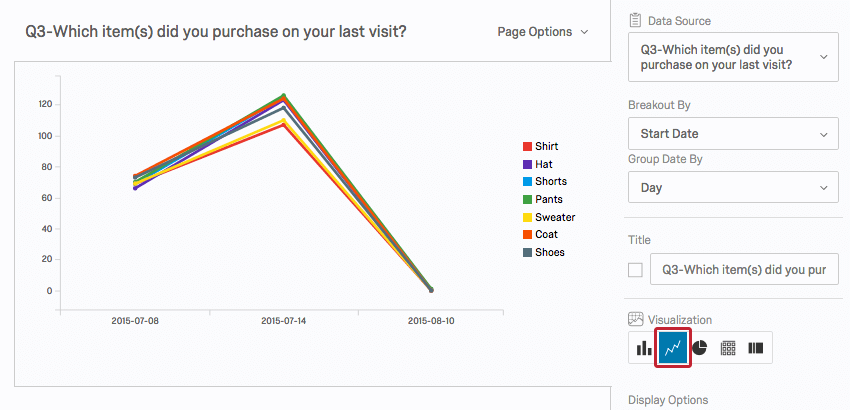Select the breakdown bar visualization
The width and height of the screenshot is (850, 410).
pyautogui.click(x=756, y=348)
